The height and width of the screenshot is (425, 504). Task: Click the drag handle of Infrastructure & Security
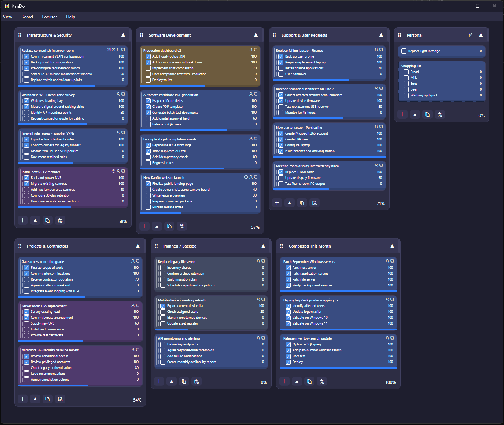tap(20, 35)
